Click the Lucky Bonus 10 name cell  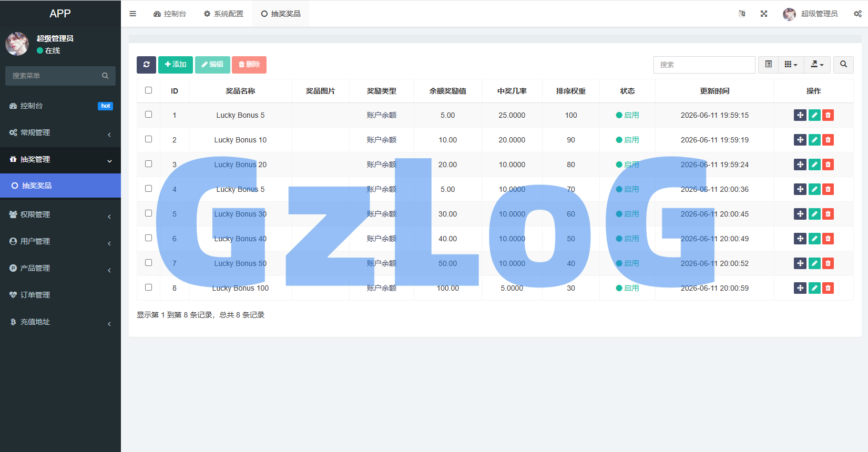coord(240,140)
